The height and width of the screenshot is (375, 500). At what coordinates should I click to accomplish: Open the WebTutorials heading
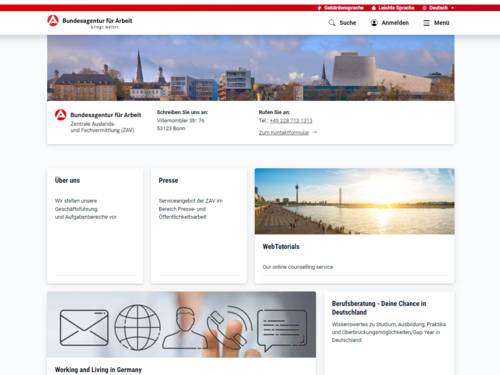pyautogui.click(x=281, y=247)
